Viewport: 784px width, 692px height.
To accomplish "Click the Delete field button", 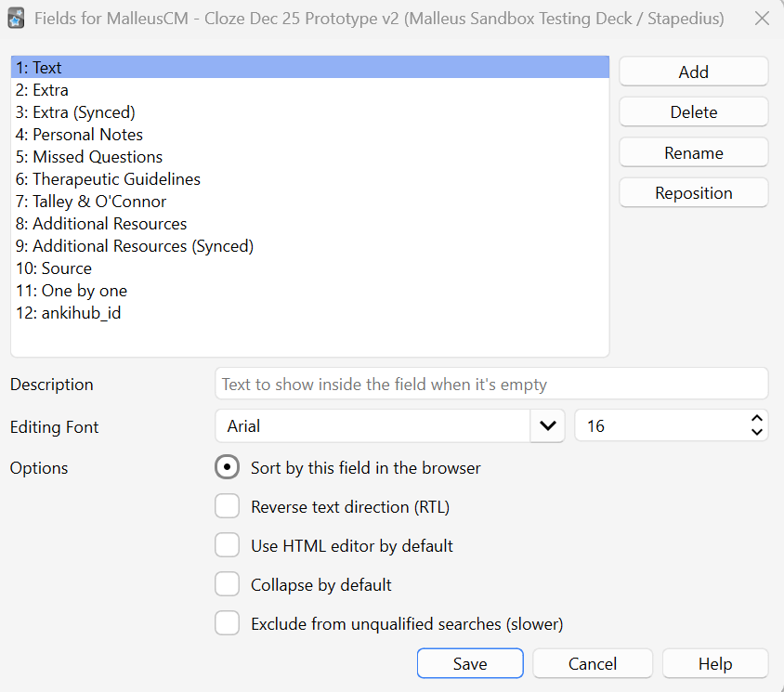I will point(693,111).
